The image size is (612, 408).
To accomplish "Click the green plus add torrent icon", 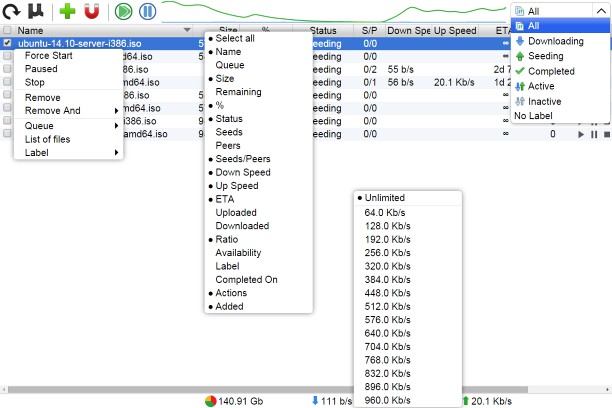I will [67, 12].
